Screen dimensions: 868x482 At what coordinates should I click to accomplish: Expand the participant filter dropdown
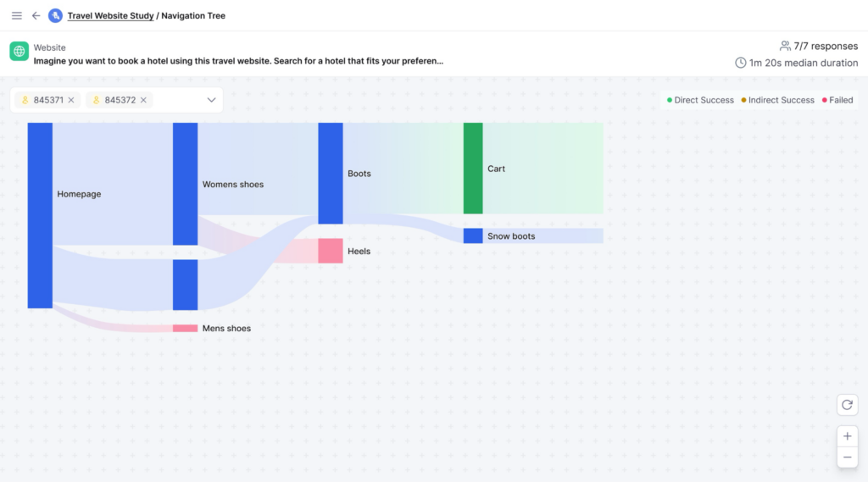click(211, 100)
